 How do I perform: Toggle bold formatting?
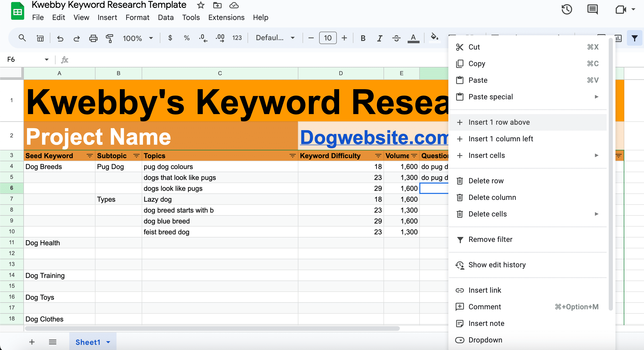pos(363,38)
